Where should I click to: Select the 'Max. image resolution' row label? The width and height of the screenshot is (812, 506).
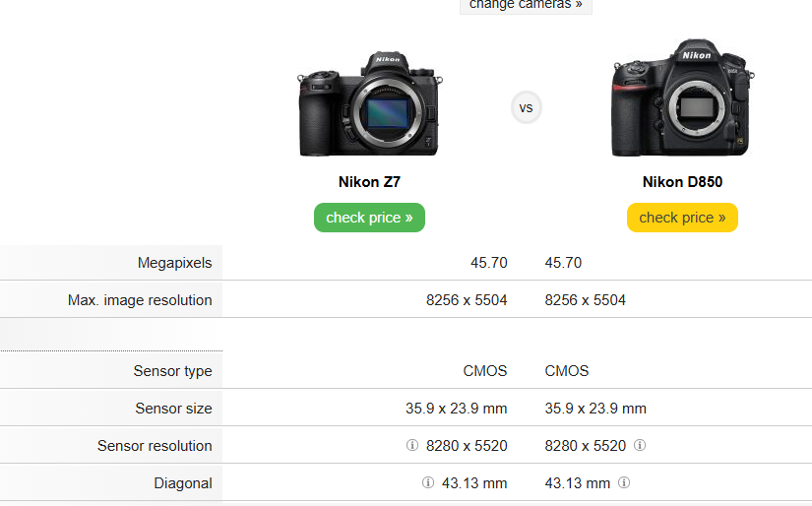point(140,300)
